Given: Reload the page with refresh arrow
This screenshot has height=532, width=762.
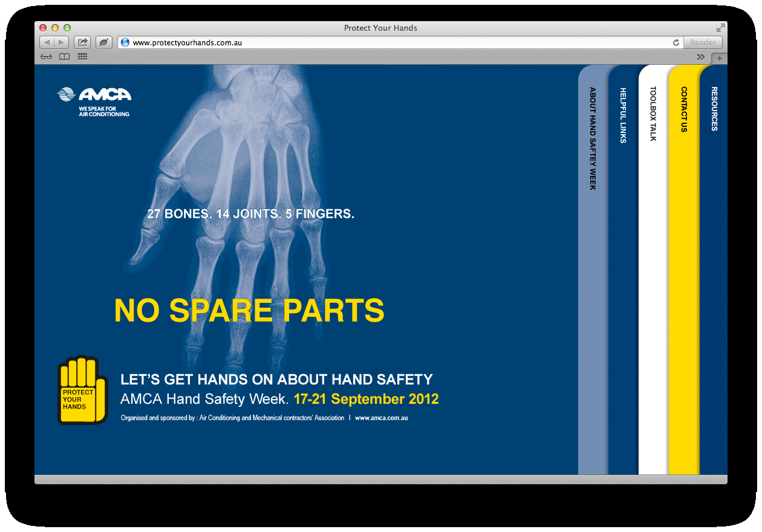Looking at the screenshot, I should [x=676, y=42].
